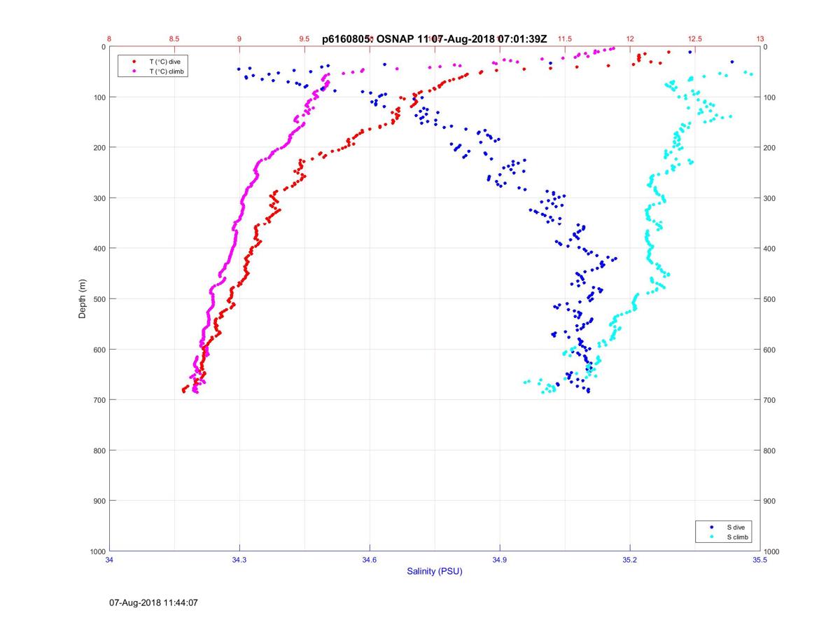Click left depth axis tick 400
This screenshot has width=840, height=620.
tap(99, 249)
